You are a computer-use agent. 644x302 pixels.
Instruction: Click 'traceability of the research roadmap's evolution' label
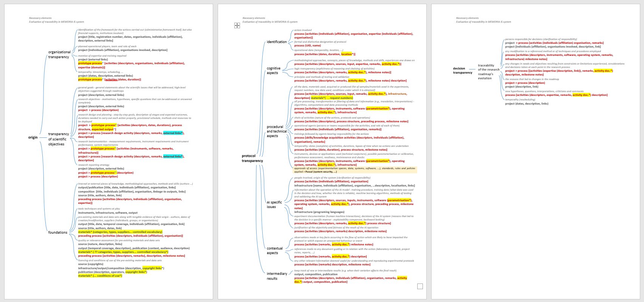click(x=489, y=72)
